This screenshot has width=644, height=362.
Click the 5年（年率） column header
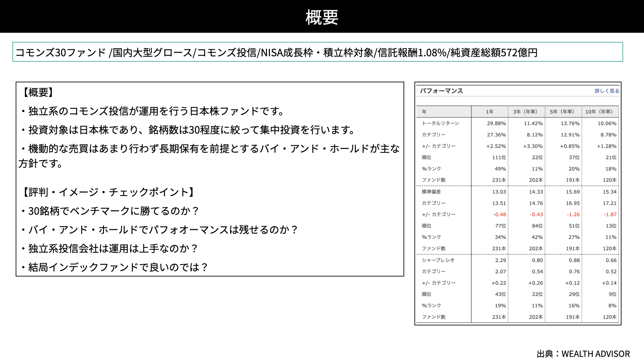(562, 112)
